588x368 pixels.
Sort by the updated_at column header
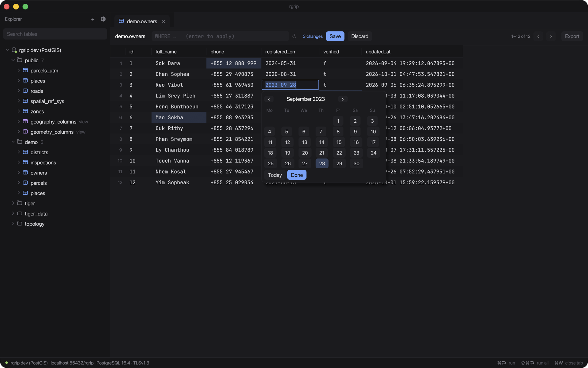pos(378,52)
